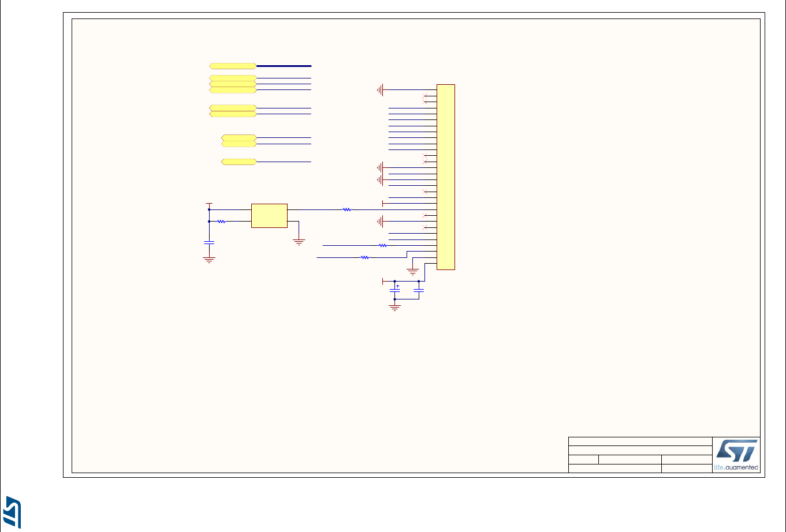Click the ST logo in the title block
Viewport: 786px width, 532px height.
pos(736,451)
